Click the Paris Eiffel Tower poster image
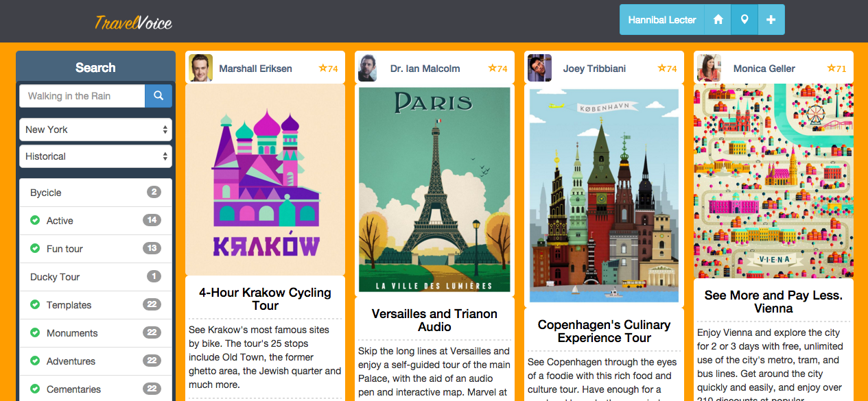Viewport: 868px width, 401px height. 434,190
